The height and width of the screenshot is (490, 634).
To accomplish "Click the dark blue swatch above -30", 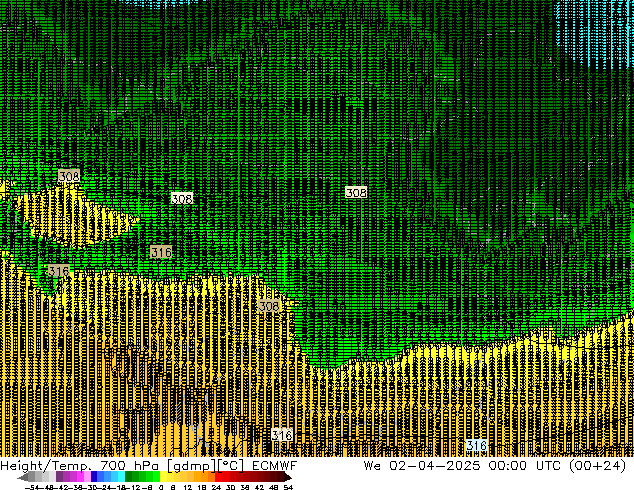I will tap(94, 477).
